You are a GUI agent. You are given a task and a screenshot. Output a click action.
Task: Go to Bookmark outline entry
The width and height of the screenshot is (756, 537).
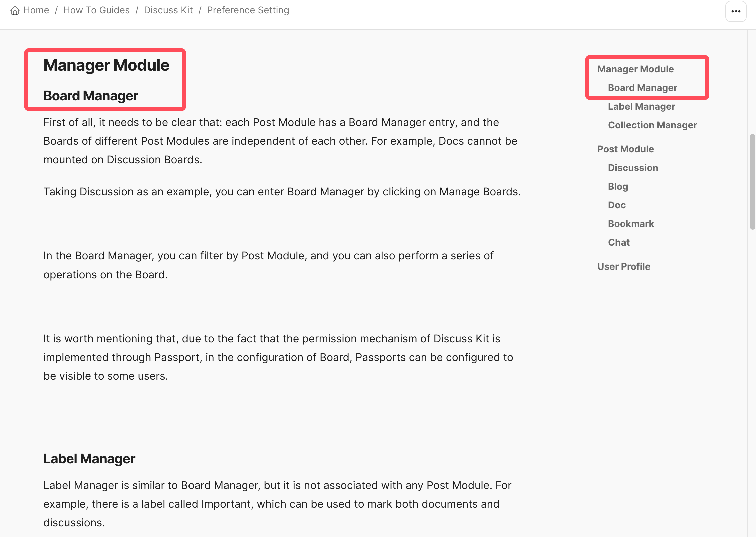click(631, 224)
